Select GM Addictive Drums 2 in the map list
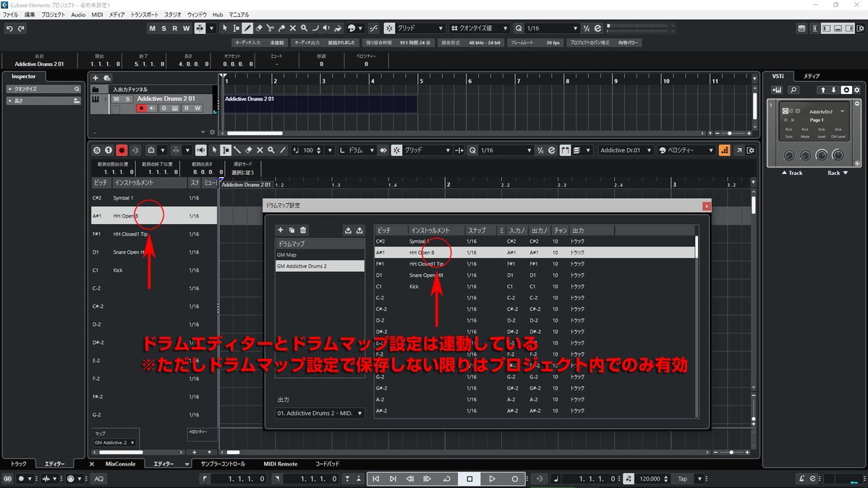The image size is (868, 488). coord(320,266)
